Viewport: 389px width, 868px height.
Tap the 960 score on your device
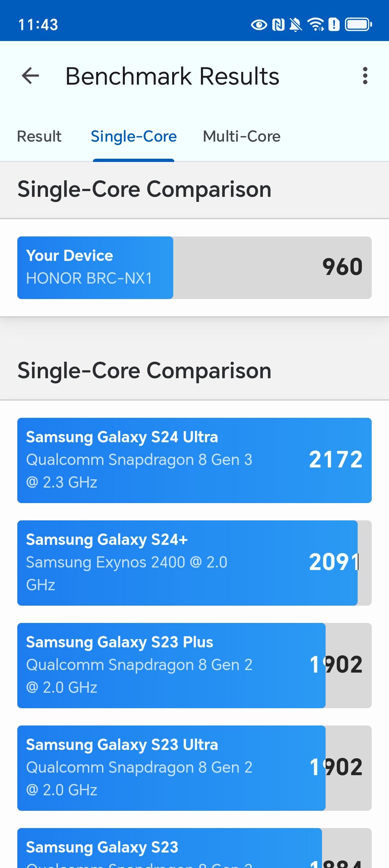[x=342, y=267]
